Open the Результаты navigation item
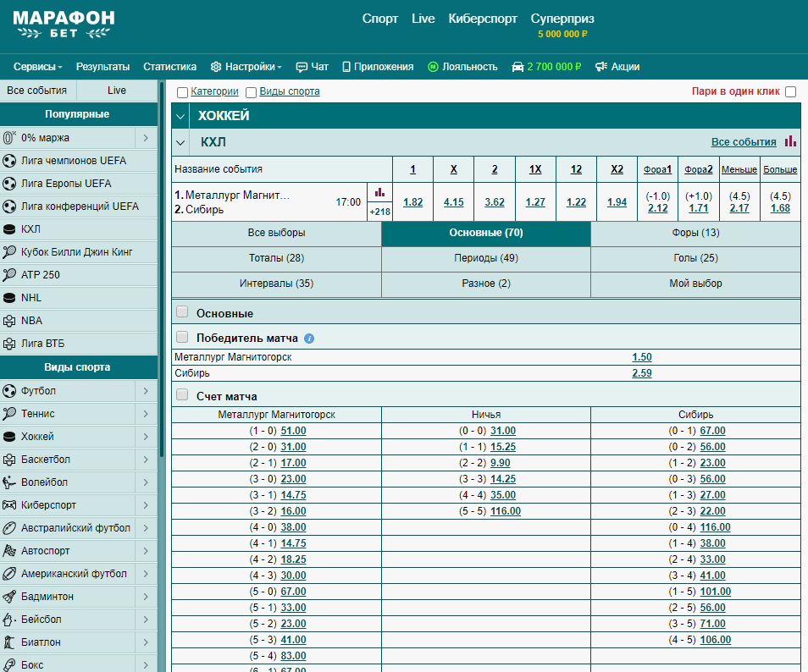 (x=102, y=67)
